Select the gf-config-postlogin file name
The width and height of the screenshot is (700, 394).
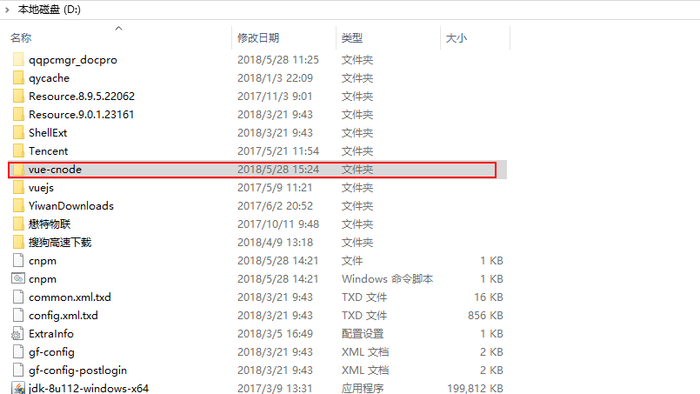pos(78,371)
